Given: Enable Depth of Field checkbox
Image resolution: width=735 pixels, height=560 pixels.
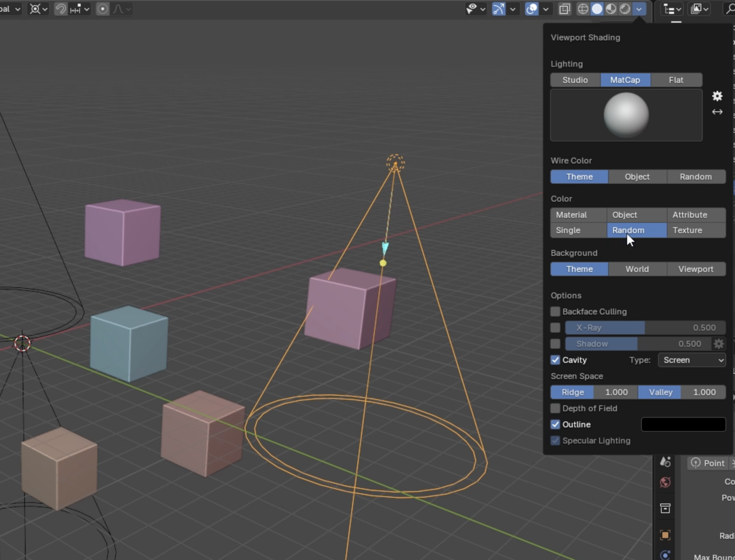Looking at the screenshot, I should 555,408.
